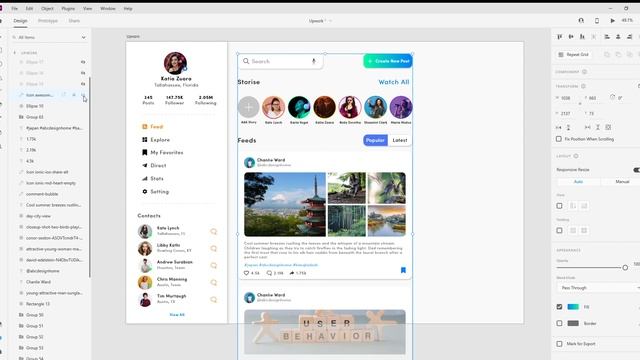This screenshot has width=640, height=360.
Task: Enable the Padding checkbox
Action: (x=559, y=231)
